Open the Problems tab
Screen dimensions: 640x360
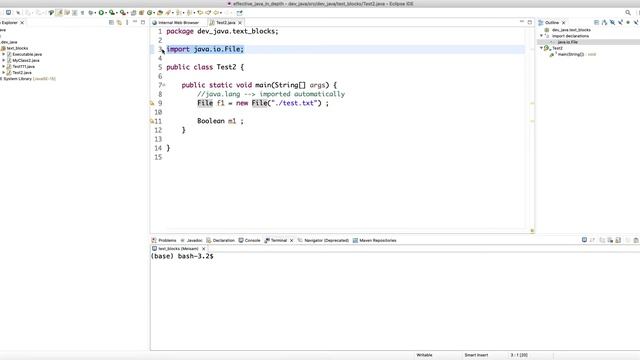[164, 240]
